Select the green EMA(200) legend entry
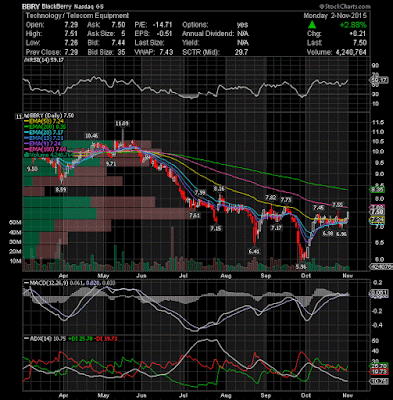 (45, 127)
